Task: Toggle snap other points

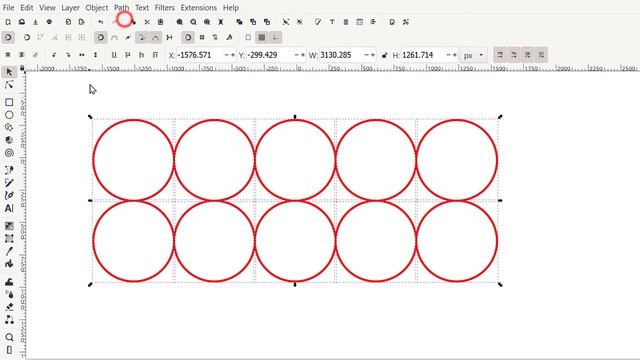Action: pyautogui.click(x=188, y=38)
